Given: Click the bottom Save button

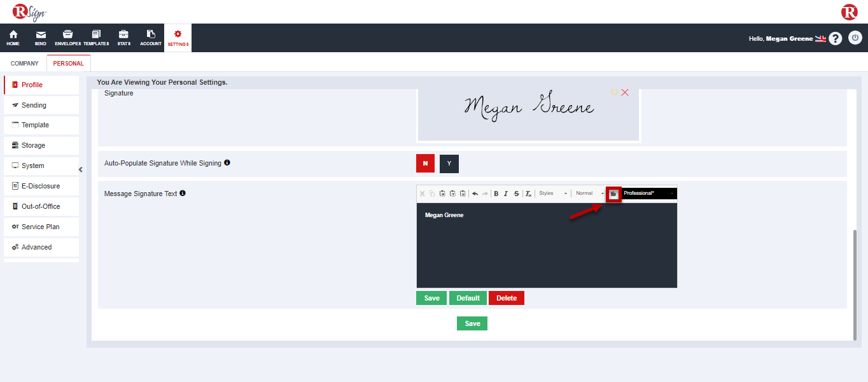Looking at the screenshot, I should (x=472, y=323).
